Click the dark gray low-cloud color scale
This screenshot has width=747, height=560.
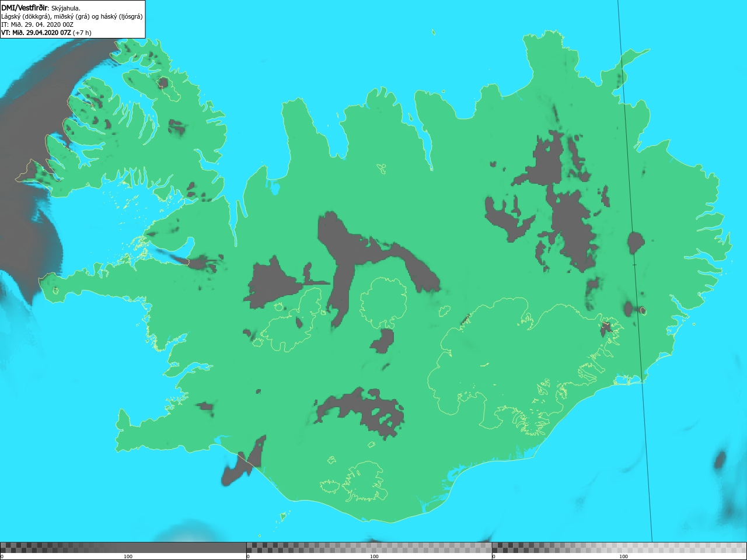[123, 548]
